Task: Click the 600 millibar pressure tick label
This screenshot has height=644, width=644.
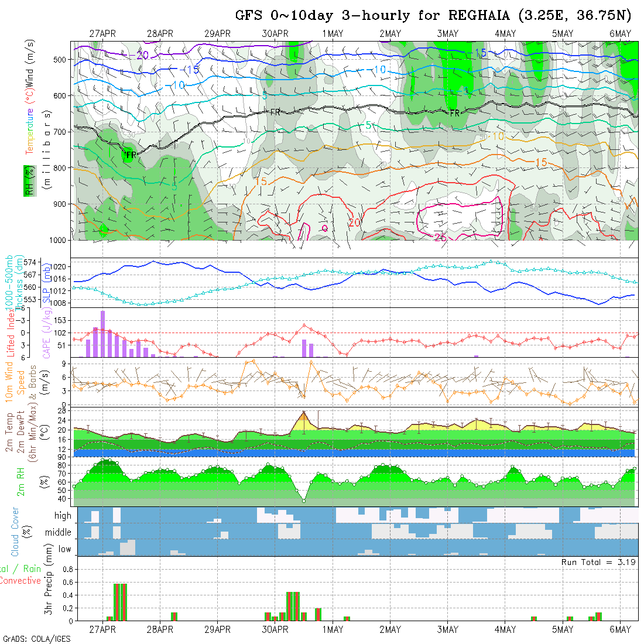Action: pos(60,95)
